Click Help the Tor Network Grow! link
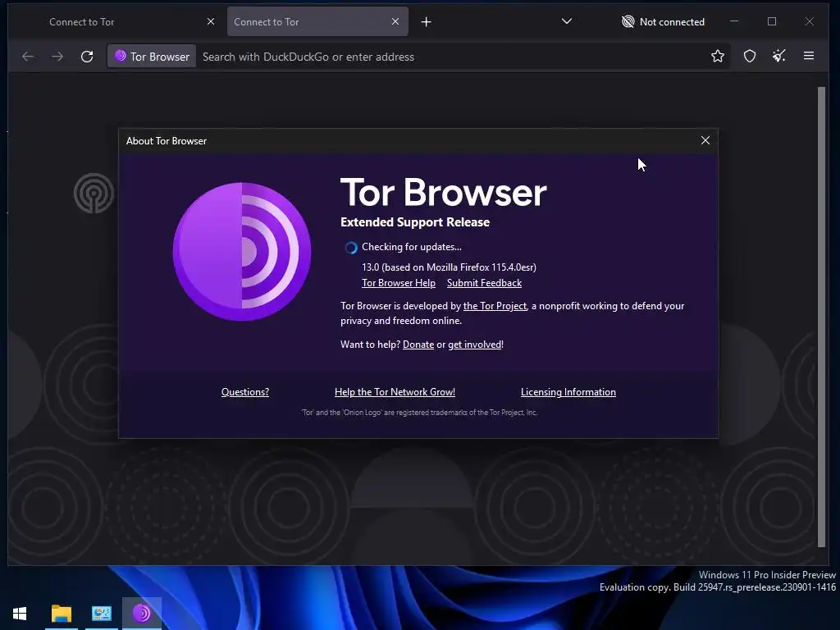This screenshot has width=840, height=630. point(395,392)
